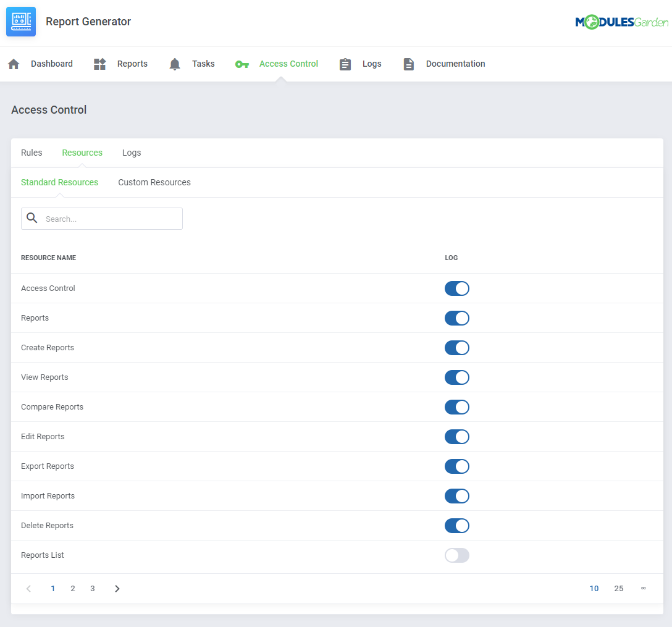
Task: Click the 'Import Reports' resource name
Action: pyautogui.click(x=48, y=495)
